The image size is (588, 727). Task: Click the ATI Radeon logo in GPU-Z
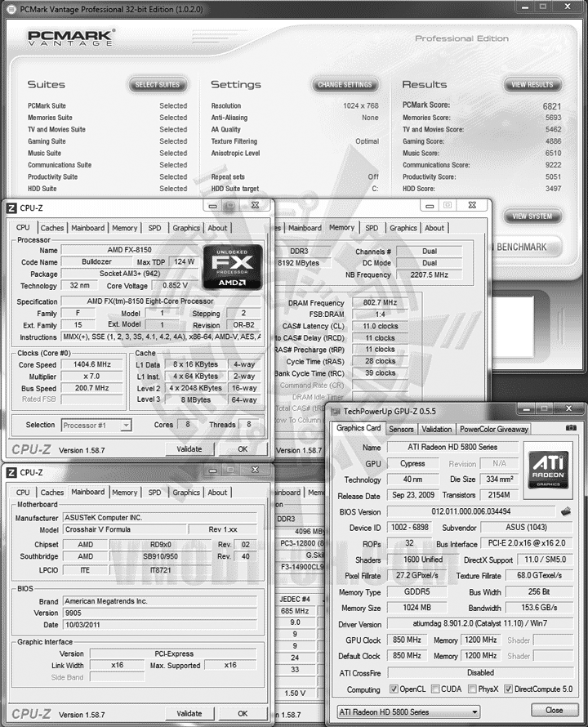(548, 469)
